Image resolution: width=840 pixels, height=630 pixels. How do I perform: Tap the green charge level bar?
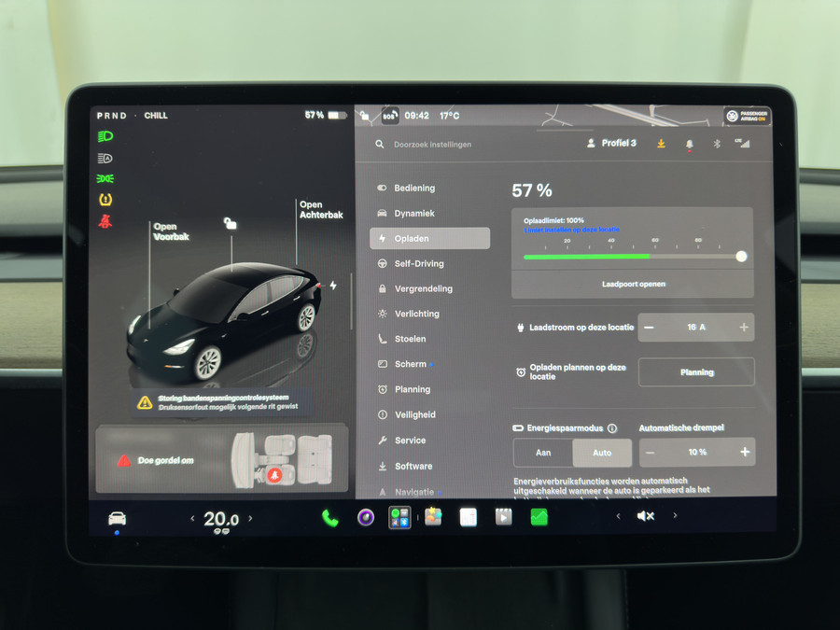coord(587,257)
